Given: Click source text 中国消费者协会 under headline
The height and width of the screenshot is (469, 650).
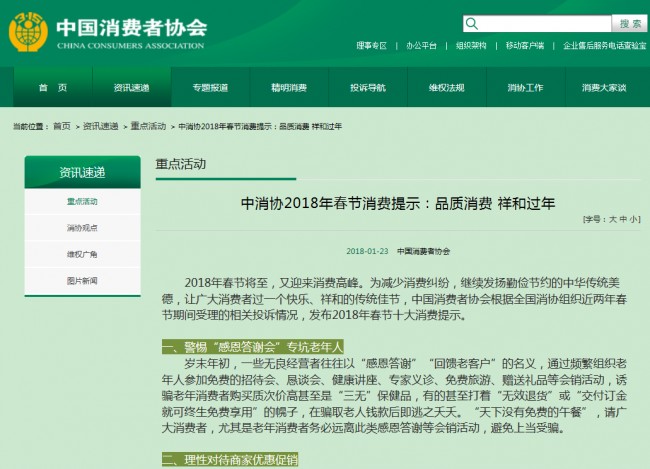Looking at the screenshot, I should pyautogui.click(x=423, y=251).
